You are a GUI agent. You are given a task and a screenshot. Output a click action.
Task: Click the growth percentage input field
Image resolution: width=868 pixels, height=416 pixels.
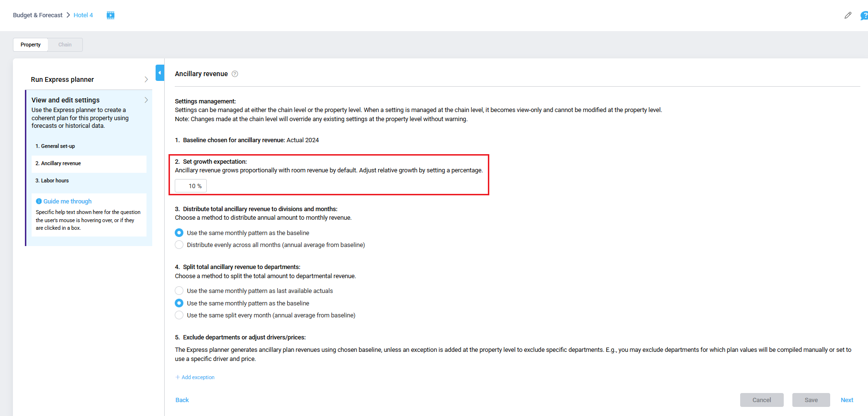click(x=191, y=186)
